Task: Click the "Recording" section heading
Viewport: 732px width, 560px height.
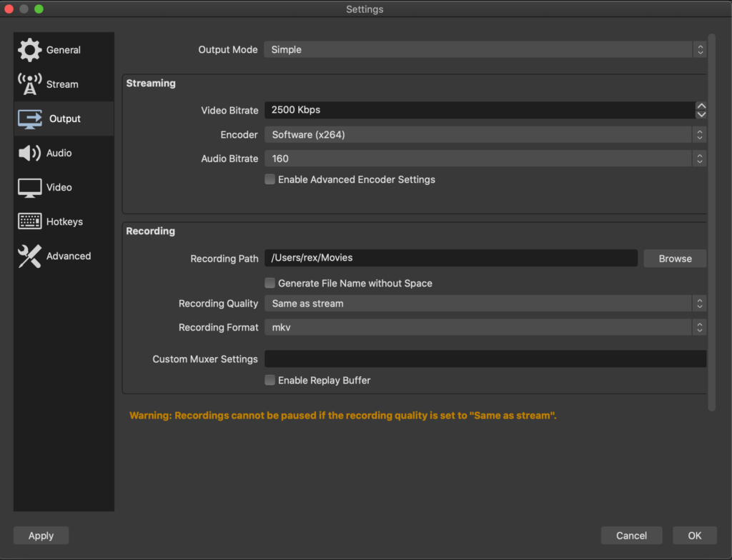Action: (150, 231)
